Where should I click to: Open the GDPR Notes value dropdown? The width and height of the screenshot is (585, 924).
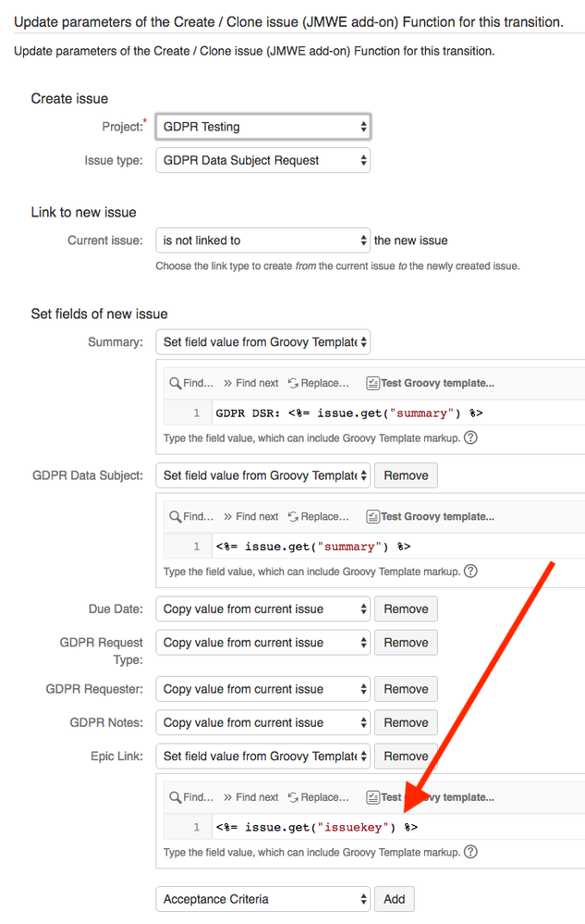[x=262, y=722]
